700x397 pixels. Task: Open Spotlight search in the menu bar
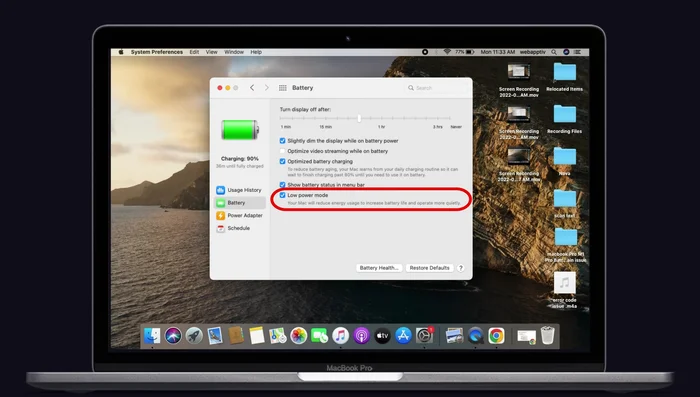(x=554, y=52)
